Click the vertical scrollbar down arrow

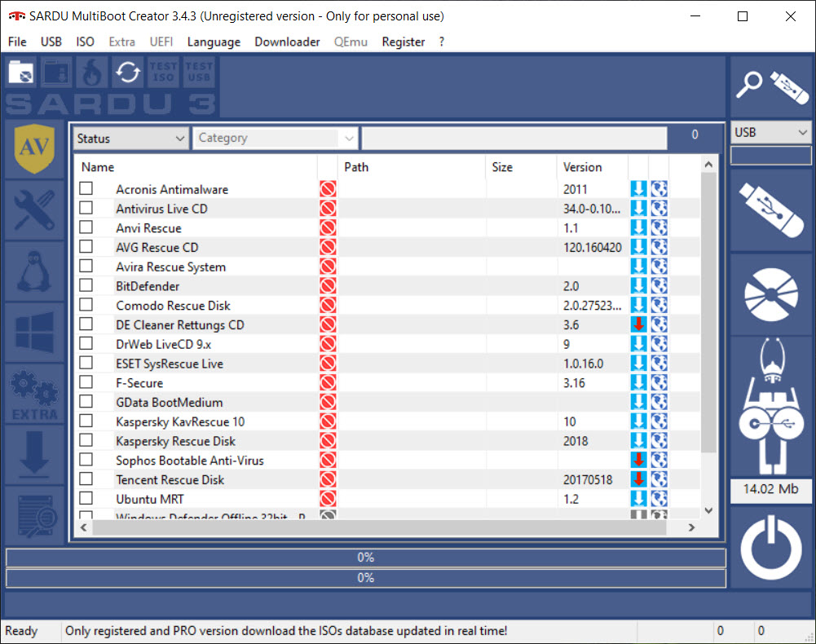(x=708, y=510)
